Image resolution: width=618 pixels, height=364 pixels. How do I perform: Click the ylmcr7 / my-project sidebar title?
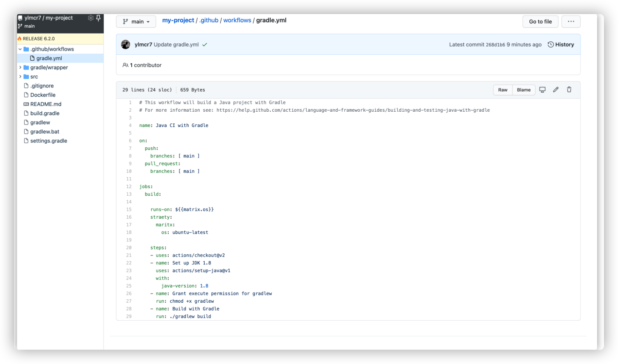point(48,18)
